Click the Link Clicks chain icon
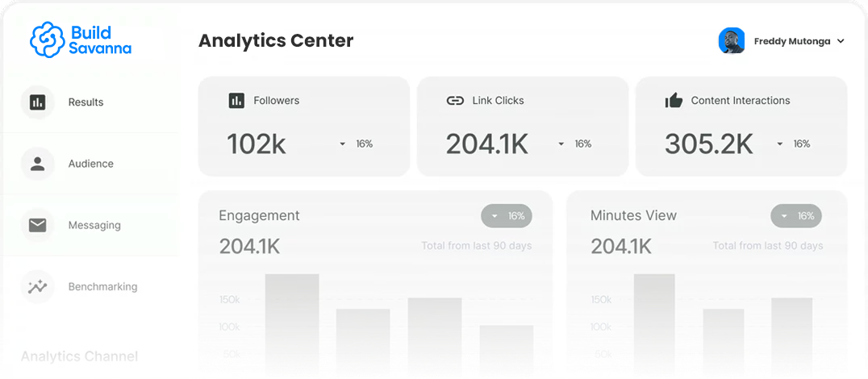Image resolution: width=868 pixels, height=379 pixels. click(455, 101)
